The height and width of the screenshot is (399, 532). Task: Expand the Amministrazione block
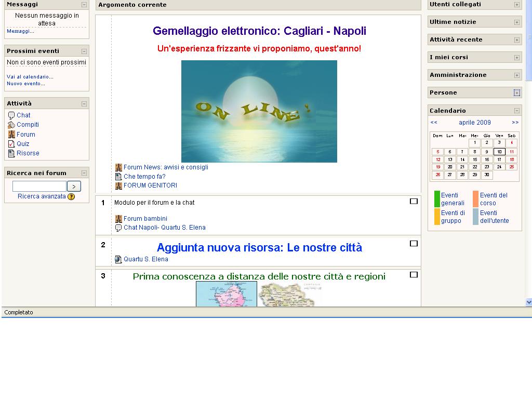coord(517,75)
